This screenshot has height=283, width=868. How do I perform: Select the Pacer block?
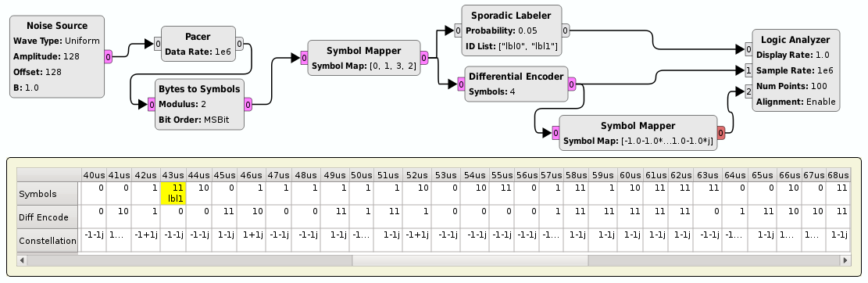tap(198, 44)
